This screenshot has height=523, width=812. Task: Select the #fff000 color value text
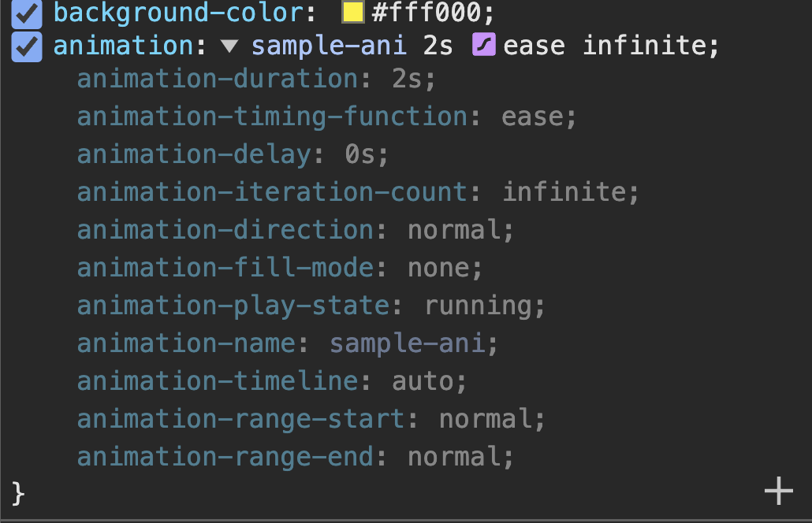[x=433, y=13]
